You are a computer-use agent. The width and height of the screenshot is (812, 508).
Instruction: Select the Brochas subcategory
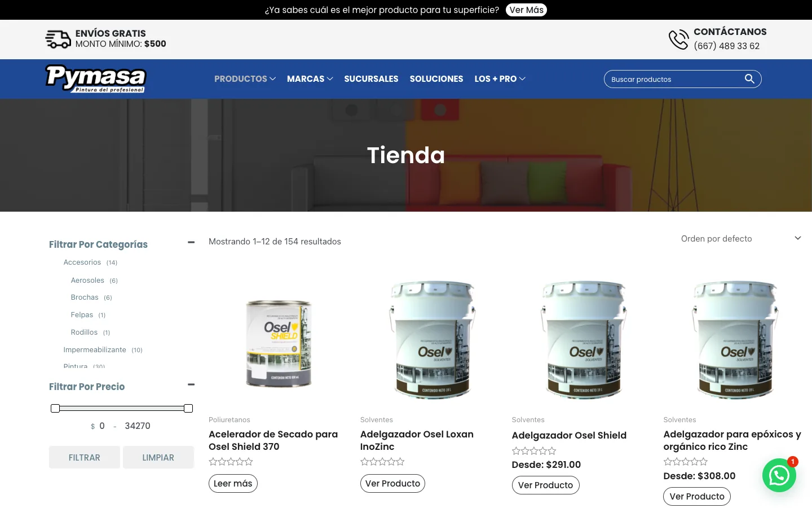(85, 297)
